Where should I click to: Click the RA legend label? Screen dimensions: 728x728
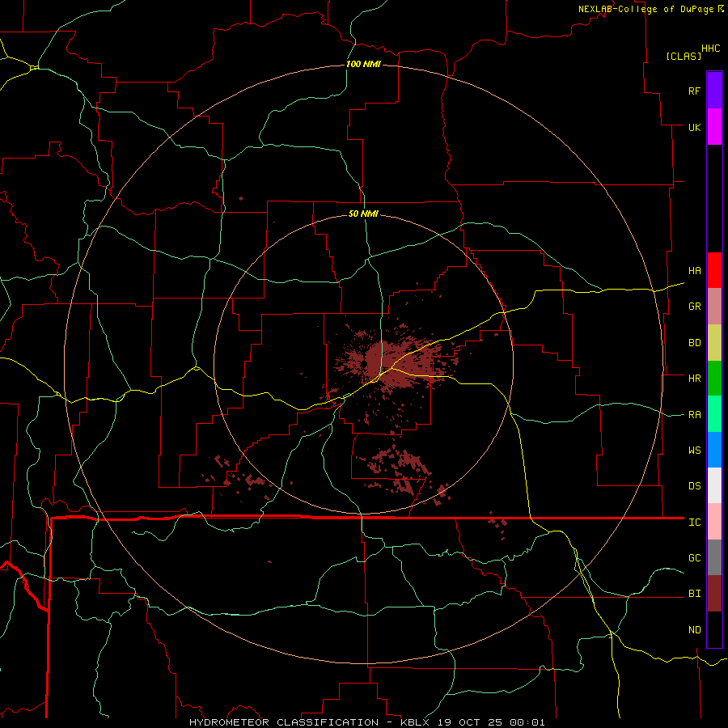click(x=694, y=415)
